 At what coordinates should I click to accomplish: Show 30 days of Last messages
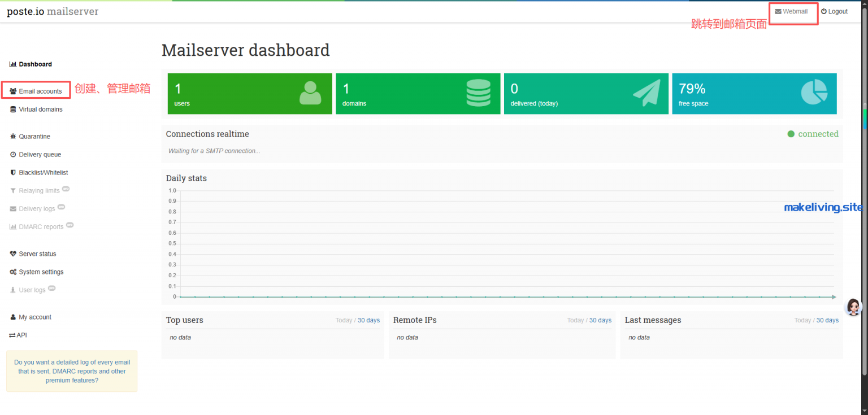coord(827,320)
